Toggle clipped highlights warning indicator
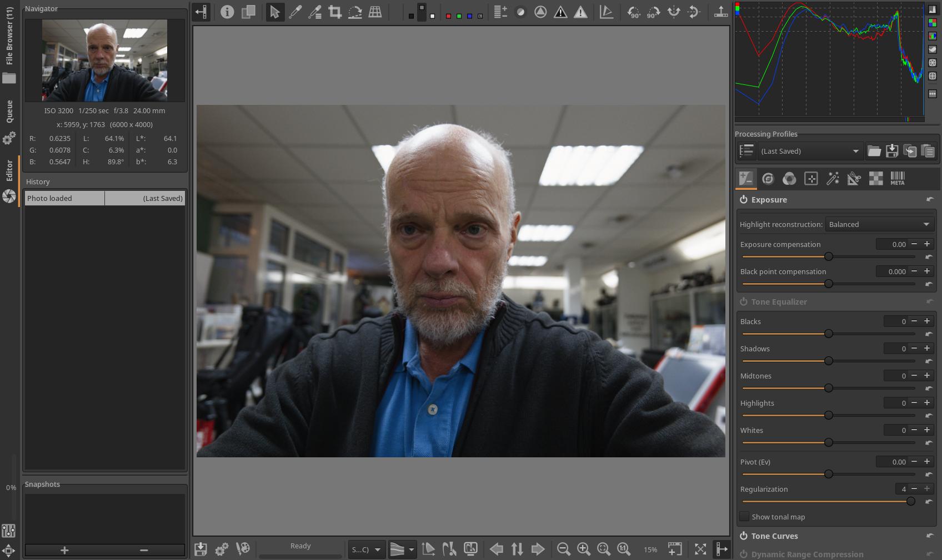The width and height of the screenshot is (942, 560). pyautogui.click(x=580, y=12)
